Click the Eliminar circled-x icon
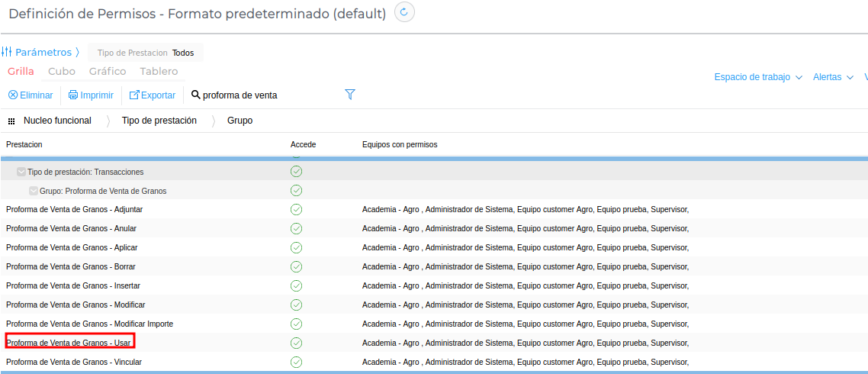This screenshot has width=868, height=374. (13, 95)
